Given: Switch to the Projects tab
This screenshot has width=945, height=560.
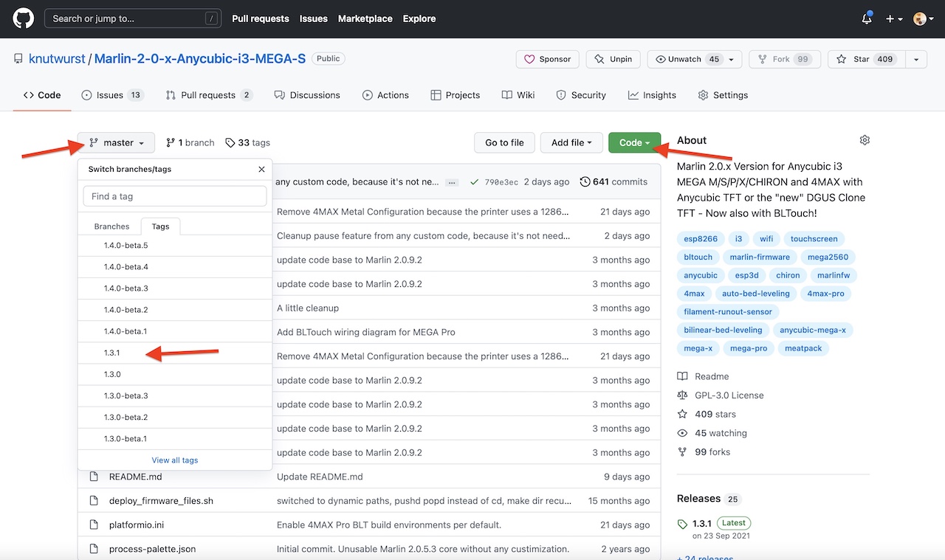Looking at the screenshot, I should point(456,95).
